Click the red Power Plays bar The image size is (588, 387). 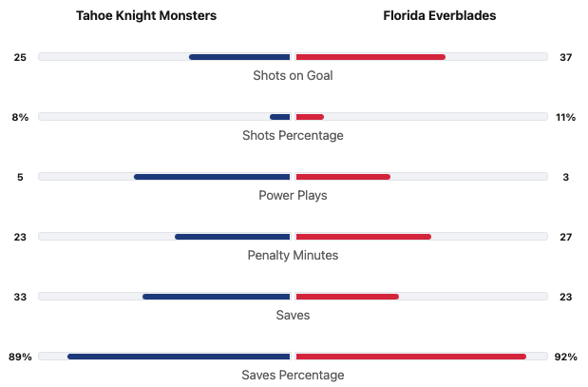coord(343,177)
